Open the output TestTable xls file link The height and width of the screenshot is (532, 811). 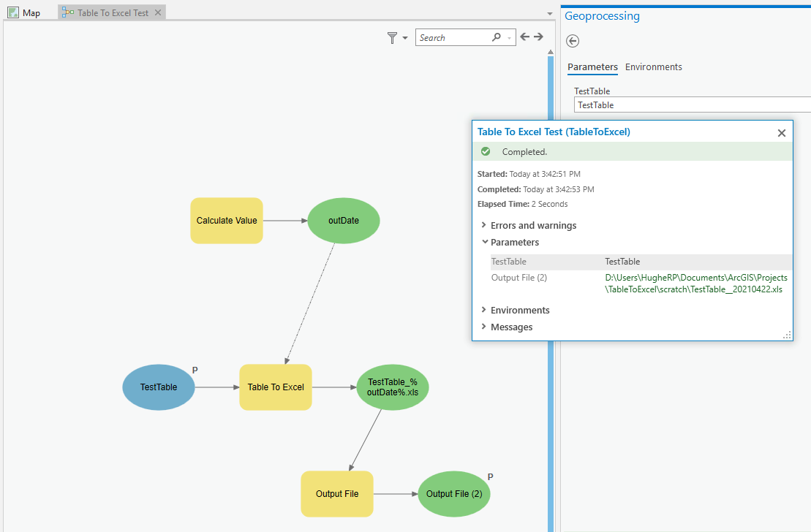(x=695, y=284)
